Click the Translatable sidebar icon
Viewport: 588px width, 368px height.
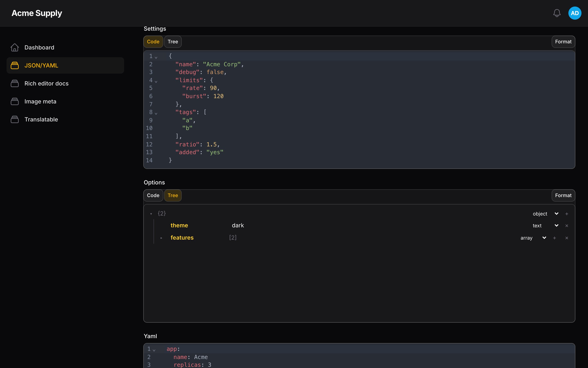(14, 120)
